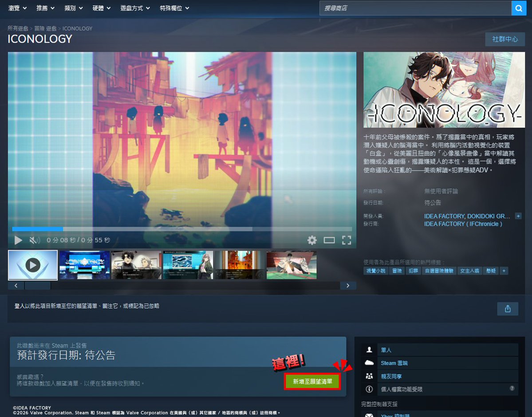Click the game capsule header image
Viewport: 532px width, 417px height.
(444, 90)
